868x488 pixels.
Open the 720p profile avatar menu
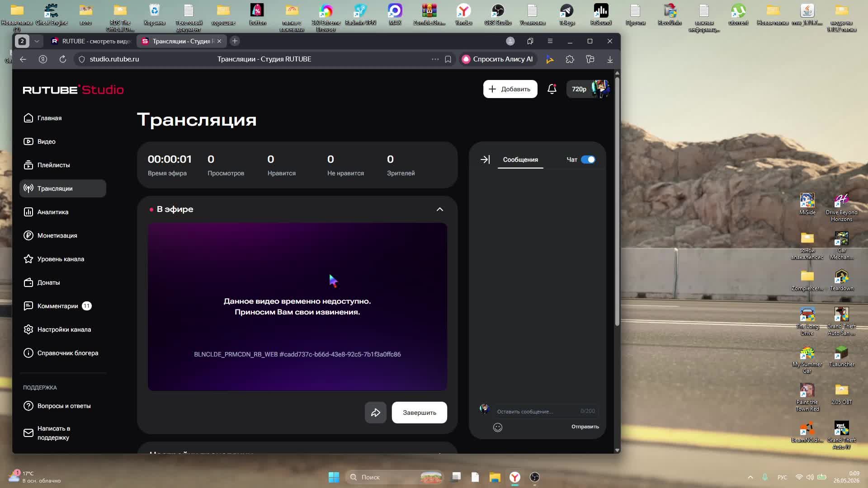point(588,89)
